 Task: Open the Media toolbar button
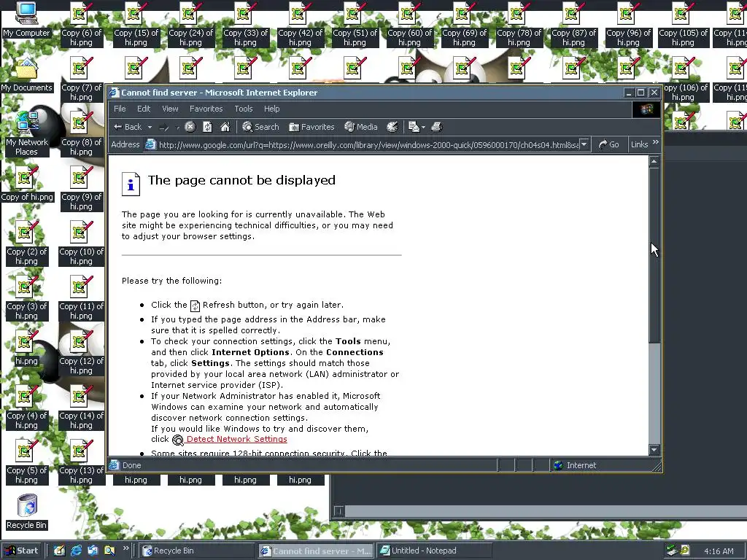click(361, 127)
